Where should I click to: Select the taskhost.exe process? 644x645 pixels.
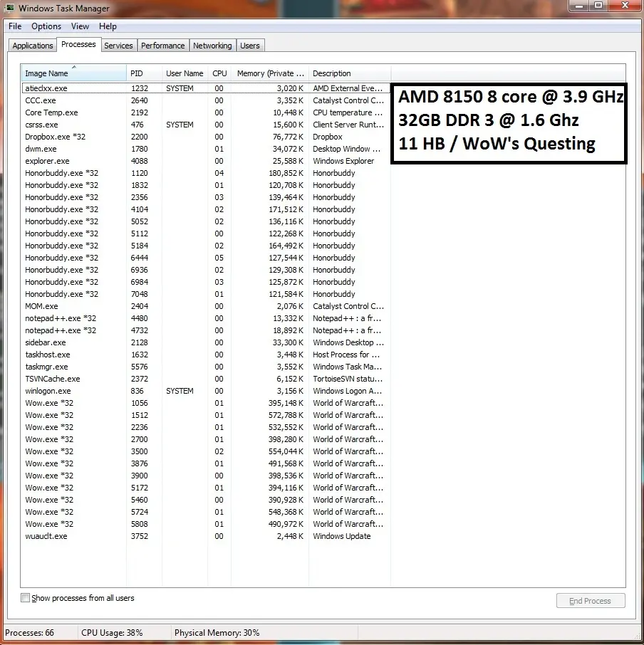(x=205, y=355)
